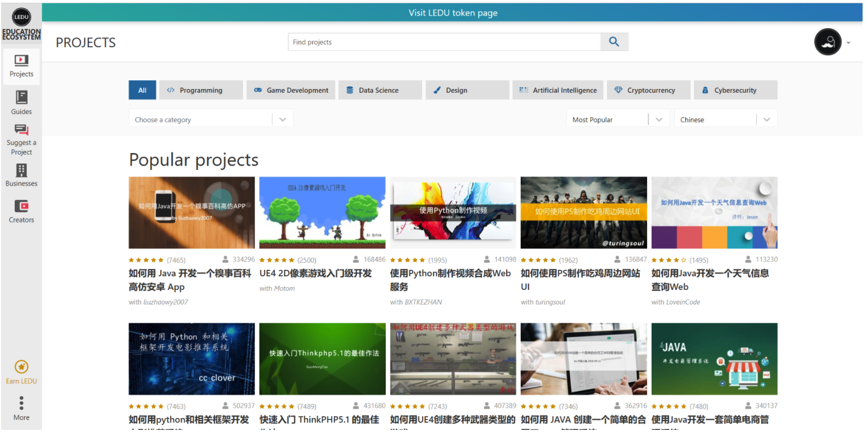Click the viewers icon next to 407389
Image resolution: width=868 pixels, height=444 pixels.
click(487, 405)
